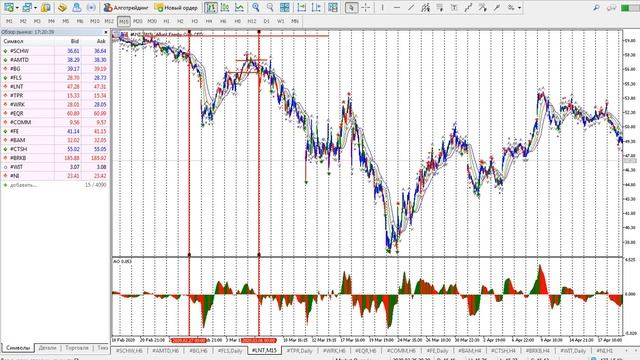
Task: Open the #FLS,Daily chart tab
Action: pos(230,351)
